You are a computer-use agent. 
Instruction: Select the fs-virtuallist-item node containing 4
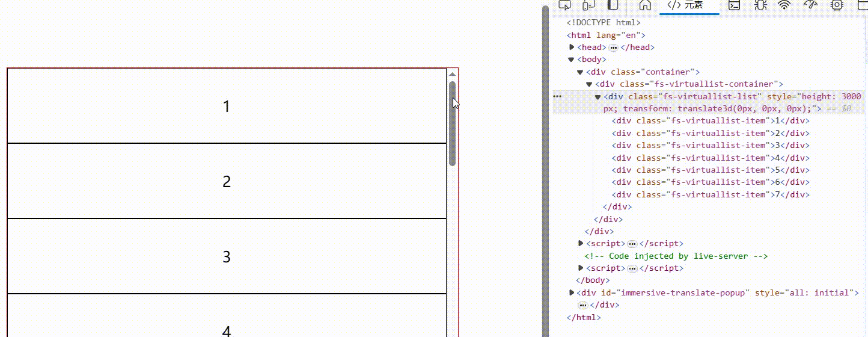pyautogui.click(x=711, y=158)
